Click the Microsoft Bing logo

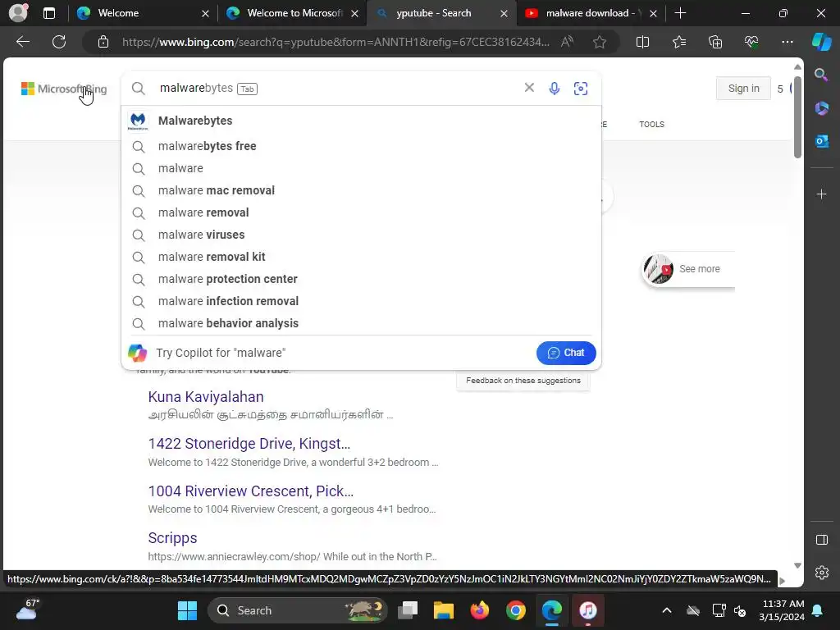64,89
